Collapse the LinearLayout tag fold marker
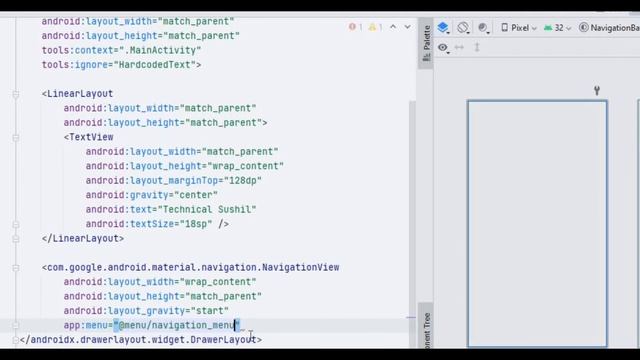The image size is (640, 360). coord(16,94)
